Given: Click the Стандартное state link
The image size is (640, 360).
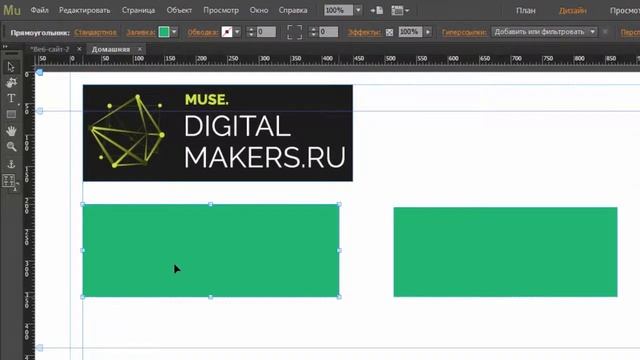Looking at the screenshot, I should [95, 32].
